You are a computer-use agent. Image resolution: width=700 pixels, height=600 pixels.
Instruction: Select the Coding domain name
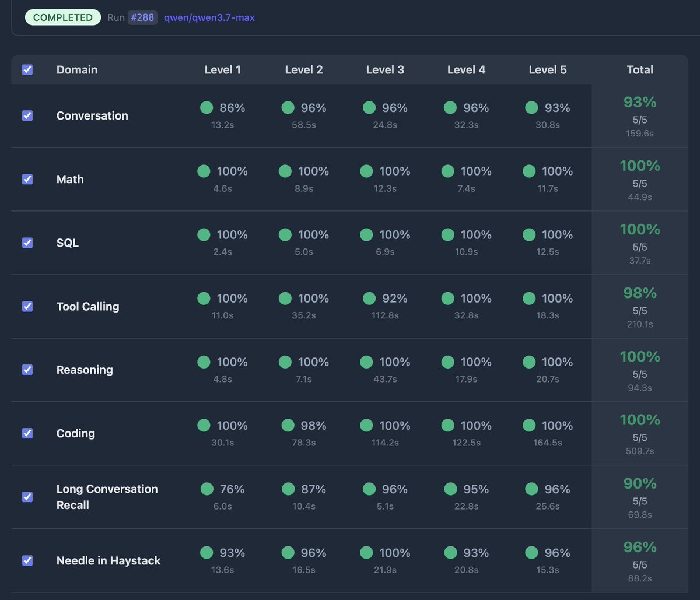(x=76, y=433)
